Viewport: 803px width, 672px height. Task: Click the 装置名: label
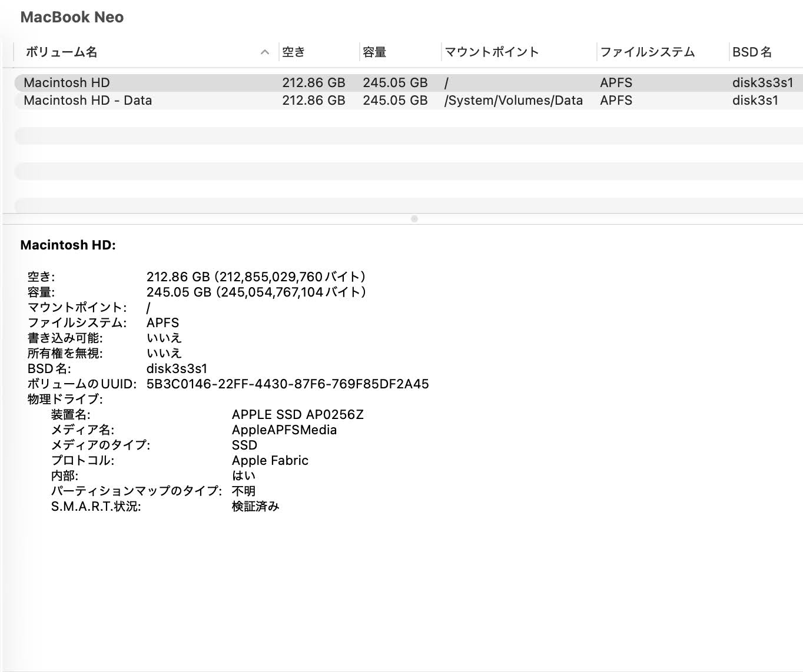point(71,414)
